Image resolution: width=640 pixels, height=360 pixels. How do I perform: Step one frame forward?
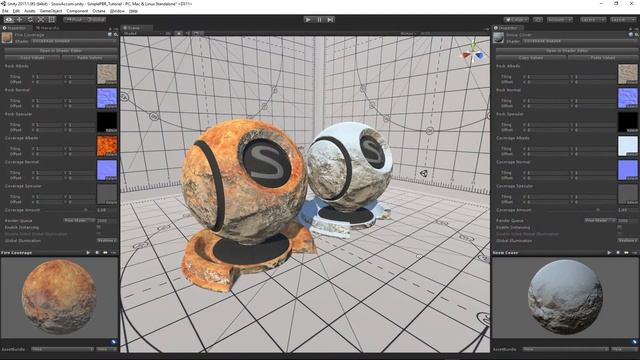[330, 20]
